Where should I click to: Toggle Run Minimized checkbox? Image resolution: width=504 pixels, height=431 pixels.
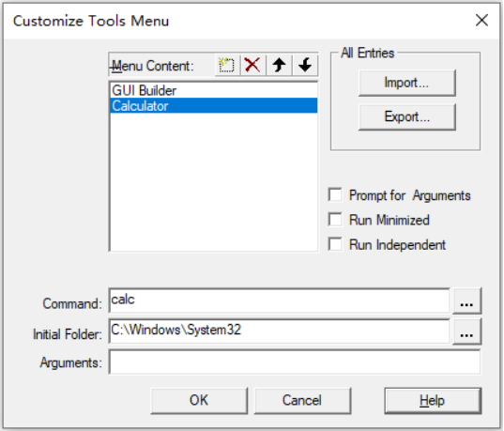335,220
